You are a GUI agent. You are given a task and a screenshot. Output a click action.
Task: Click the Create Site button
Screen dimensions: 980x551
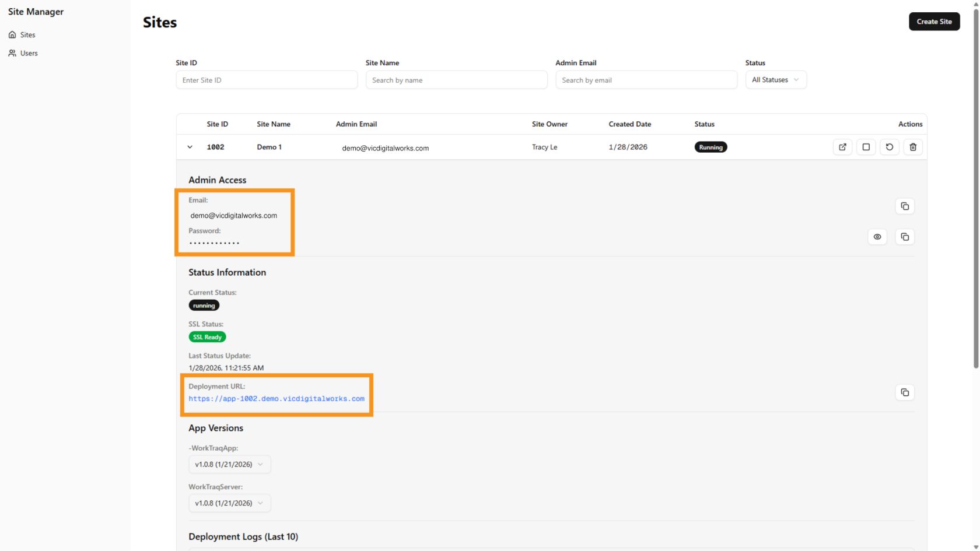click(x=933, y=22)
